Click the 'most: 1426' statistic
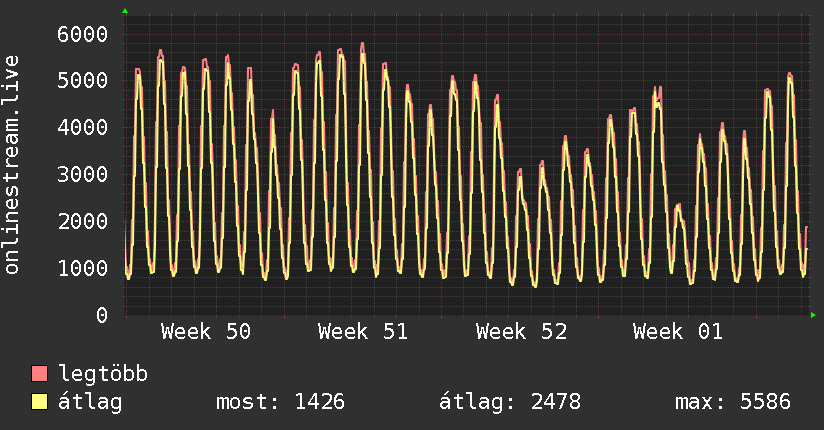The width and height of the screenshot is (824, 430). coord(280,403)
